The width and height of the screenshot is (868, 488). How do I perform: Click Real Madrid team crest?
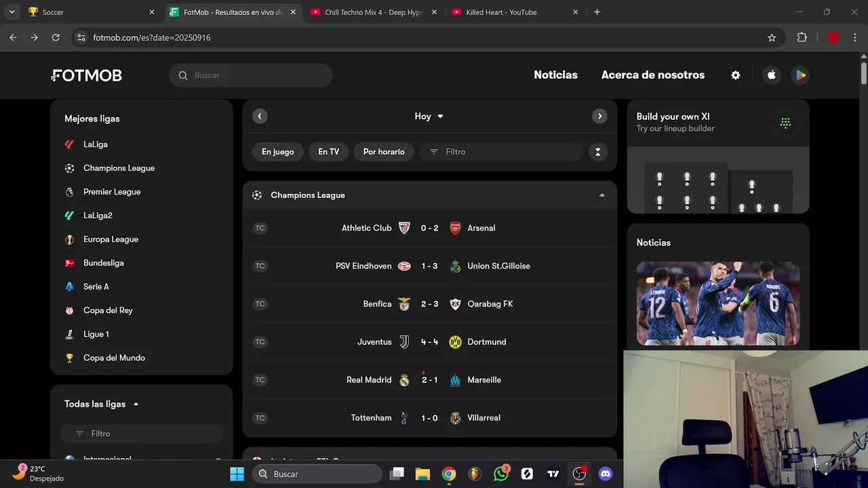pos(404,380)
